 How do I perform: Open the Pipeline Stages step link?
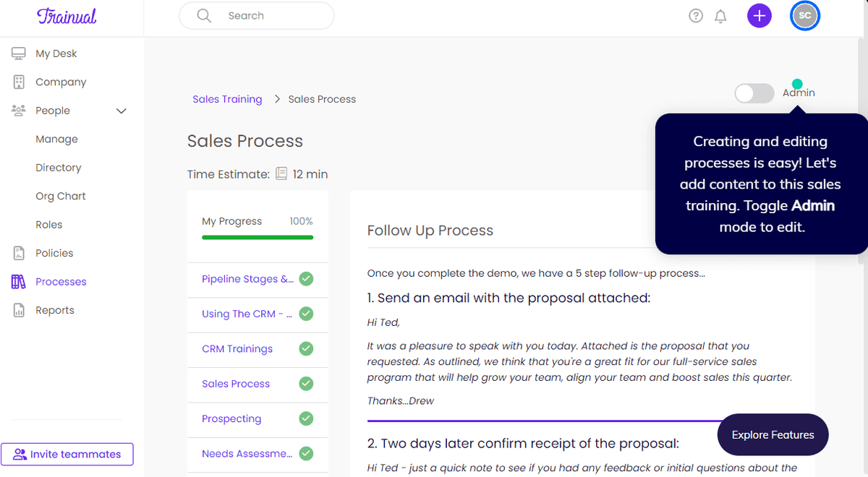click(x=248, y=279)
